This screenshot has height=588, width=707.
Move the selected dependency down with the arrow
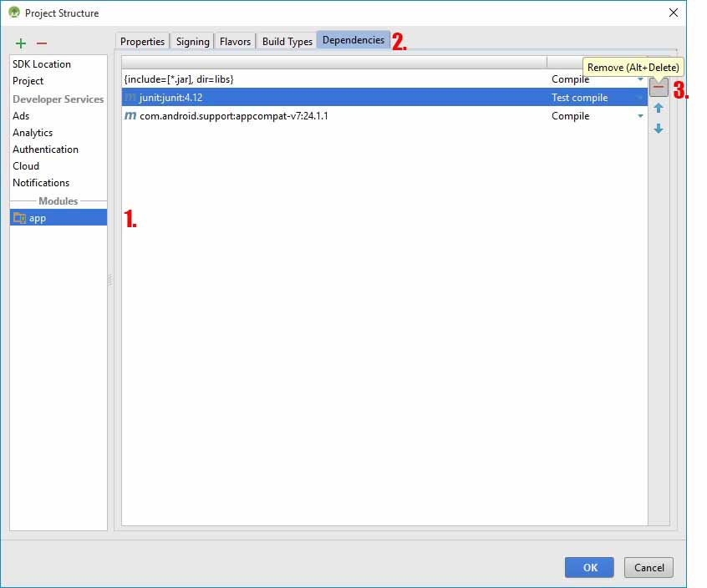point(659,128)
